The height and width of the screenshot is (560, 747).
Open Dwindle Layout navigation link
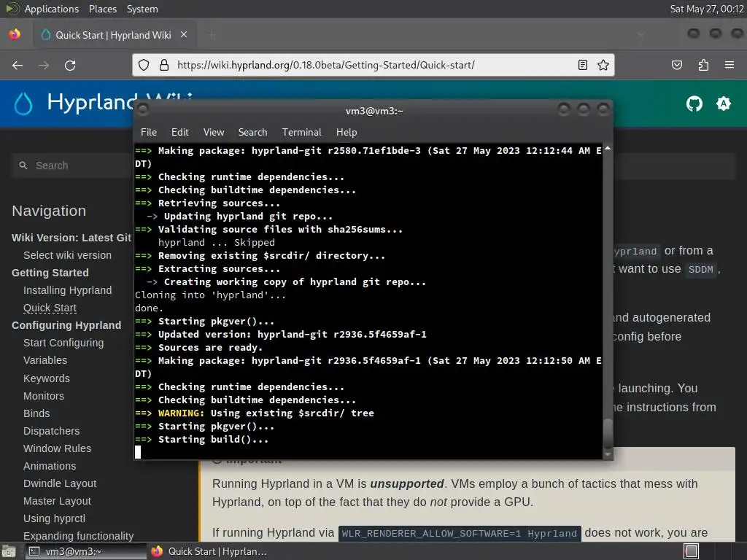point(60,483)
